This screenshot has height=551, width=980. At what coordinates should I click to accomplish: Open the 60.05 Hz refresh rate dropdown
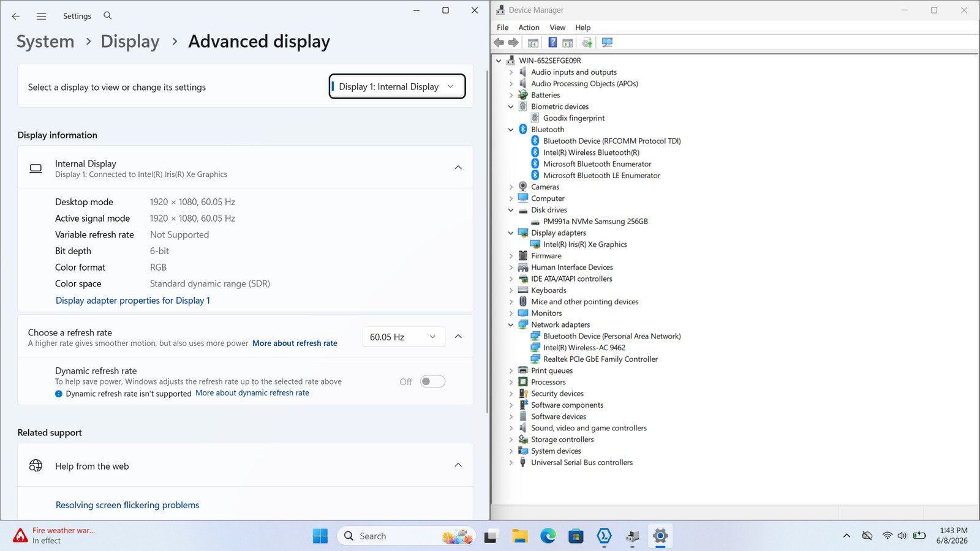403,337
